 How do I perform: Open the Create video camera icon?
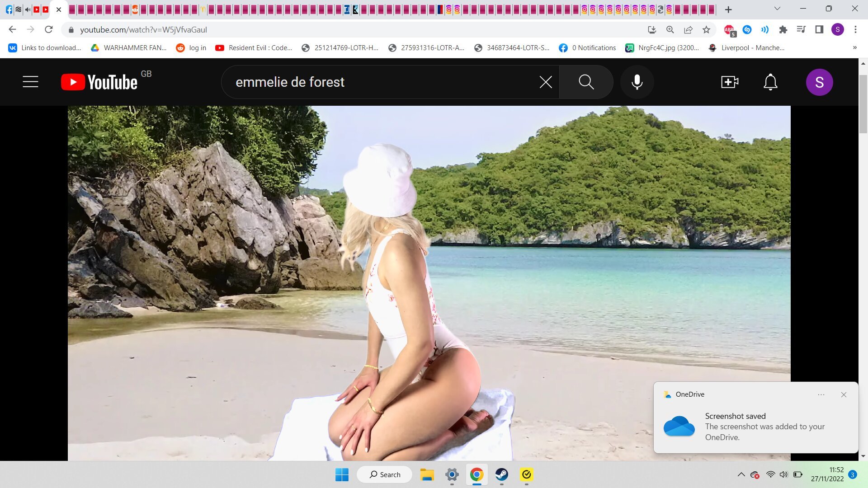pos(729,82)
